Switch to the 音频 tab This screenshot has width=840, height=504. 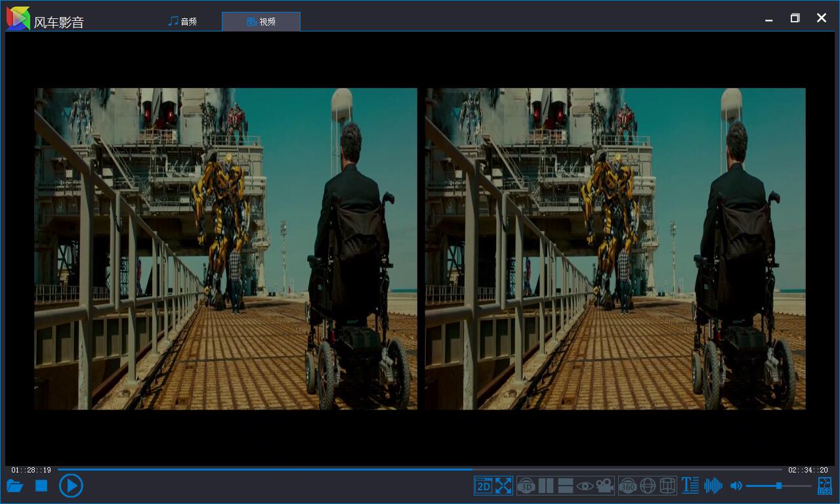point(182,22)
